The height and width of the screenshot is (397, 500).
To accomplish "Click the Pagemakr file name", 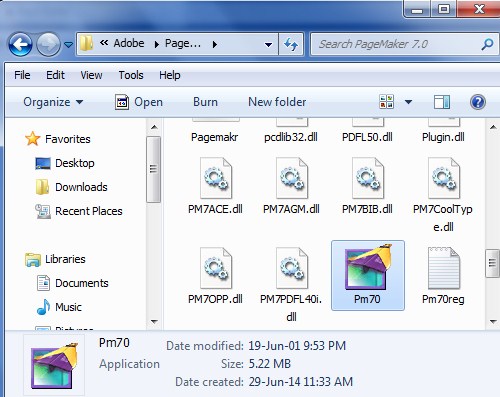I will pos(215,137).
